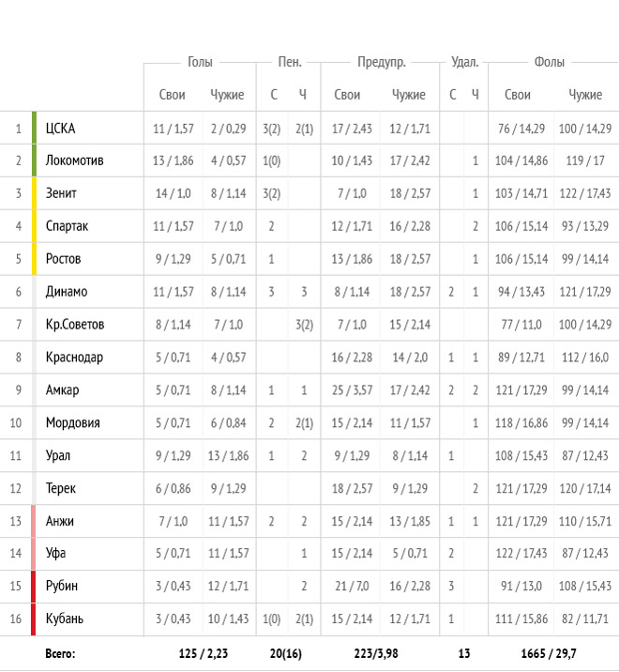This screenshot has height=672, width=619.
Task: Click the Всего totals label
Action: click(x=60, y=653)
